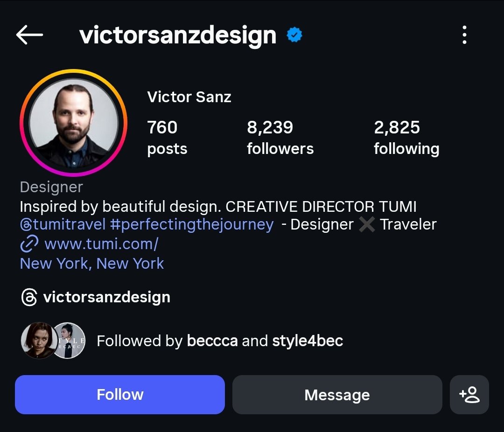The width and height of the screenshot is (504, 432).
Task: Open the www.tumi.com link
Action: 101,244
